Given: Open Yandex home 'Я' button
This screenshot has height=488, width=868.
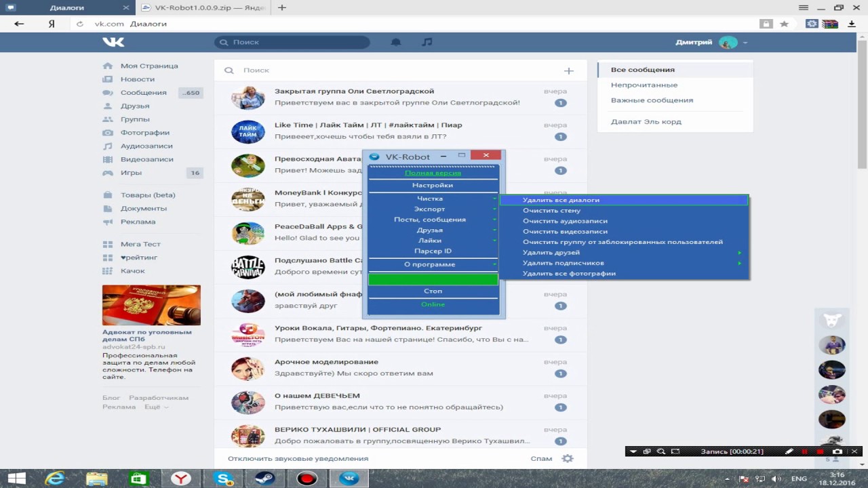Looking at the screenshot, I should (52, 24).
